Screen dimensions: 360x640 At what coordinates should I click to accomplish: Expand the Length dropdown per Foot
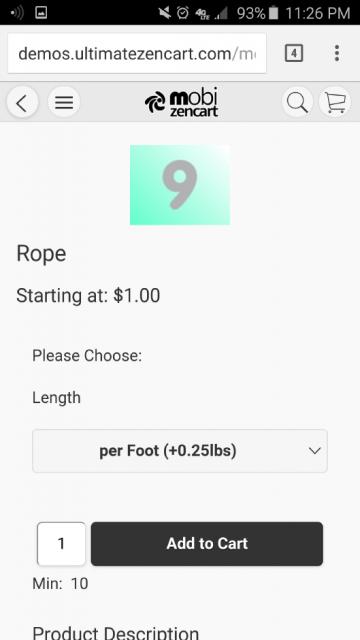(180, 451)
